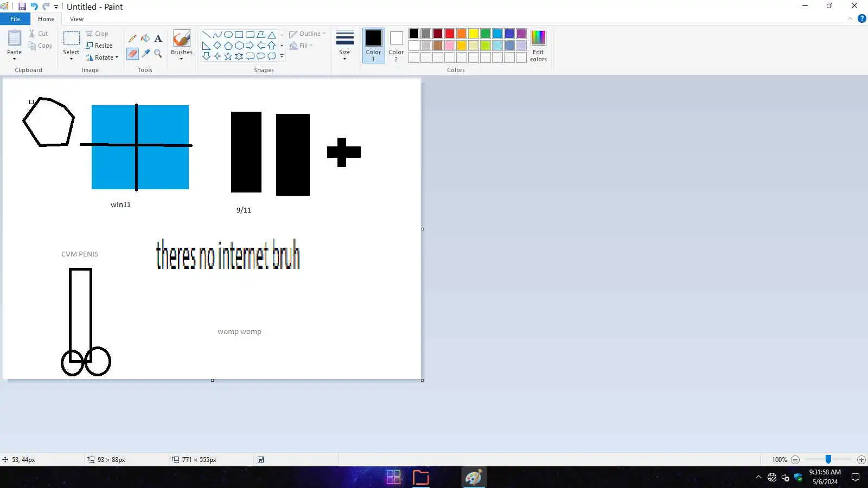Collapse the ribbon with the chevron
868x488 pixels.
[x=850, y=18]
